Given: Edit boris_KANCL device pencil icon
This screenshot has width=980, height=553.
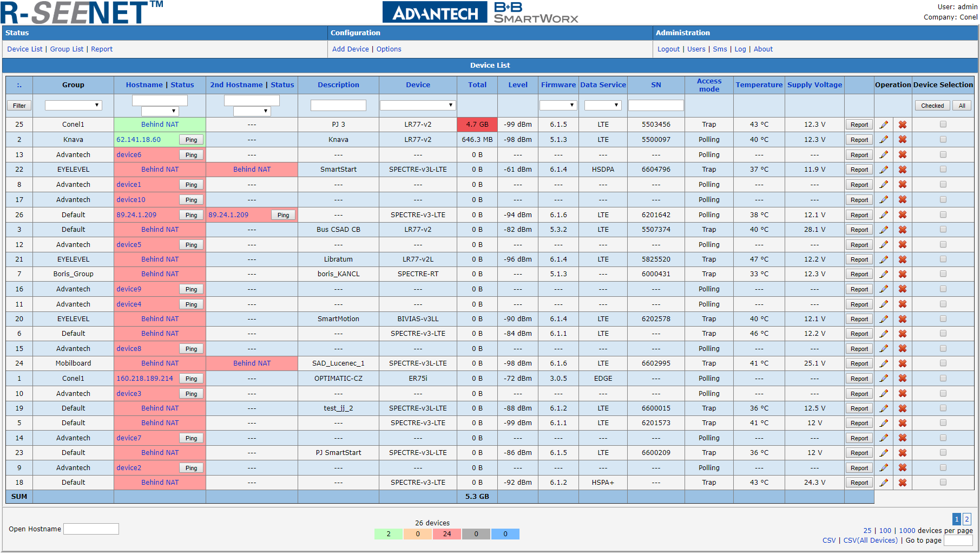Looking at the screenshot, I should tap(884, 274).
